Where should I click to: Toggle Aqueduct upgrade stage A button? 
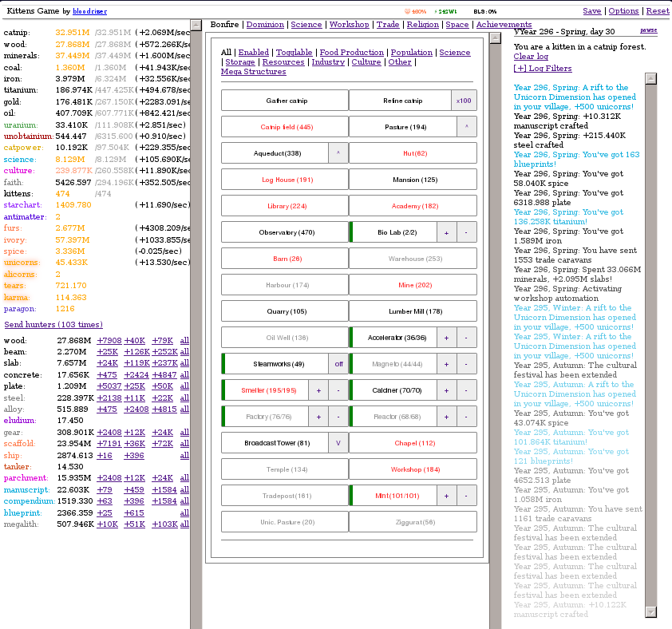tap(338, 153)
